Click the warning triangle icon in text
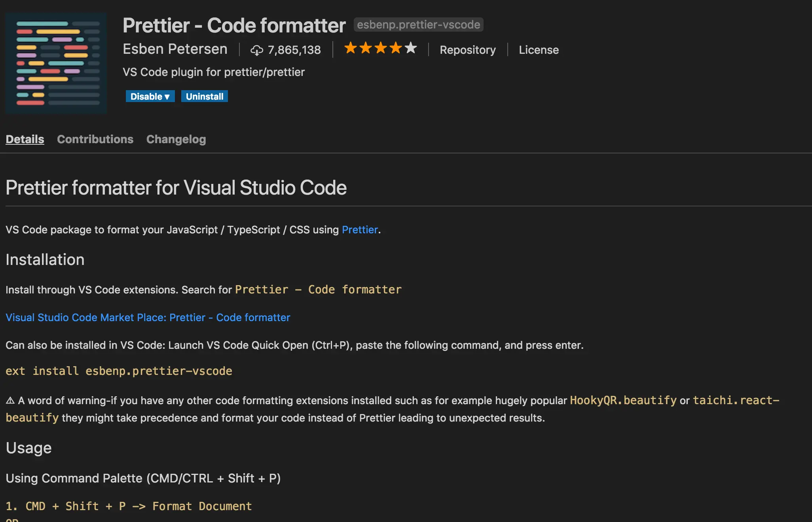This screenshot has width=812, height=522. coord(10,401)
